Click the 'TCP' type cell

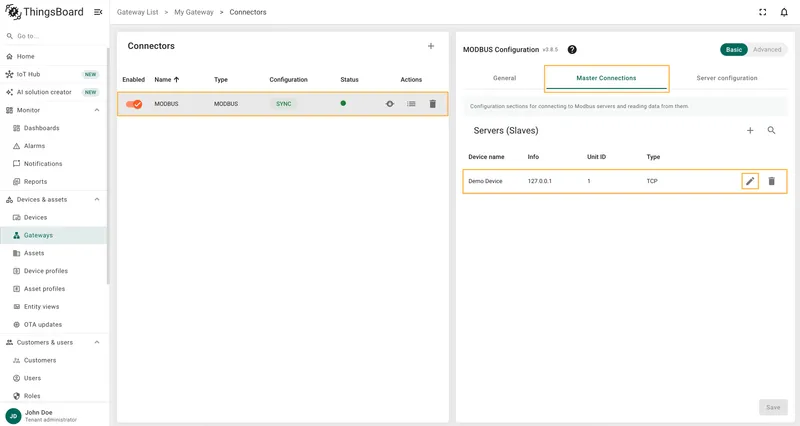pyautogui.click(x=652, y=181)
